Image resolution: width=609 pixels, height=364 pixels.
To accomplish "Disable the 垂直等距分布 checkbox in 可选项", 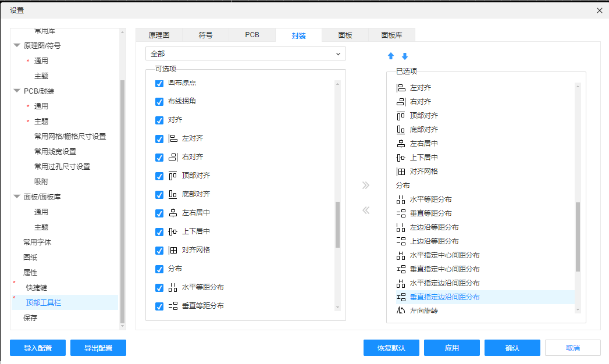I will 159,306.
